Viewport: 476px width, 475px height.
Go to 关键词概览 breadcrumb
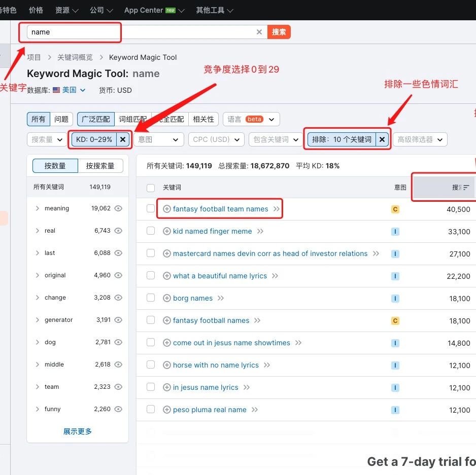[75, 57]
